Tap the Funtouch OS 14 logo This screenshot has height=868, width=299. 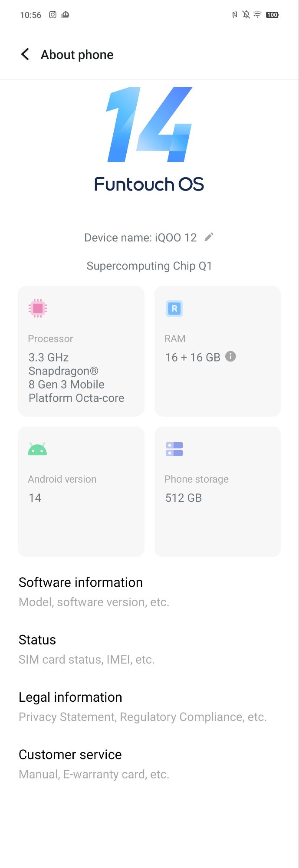[149, 140]
